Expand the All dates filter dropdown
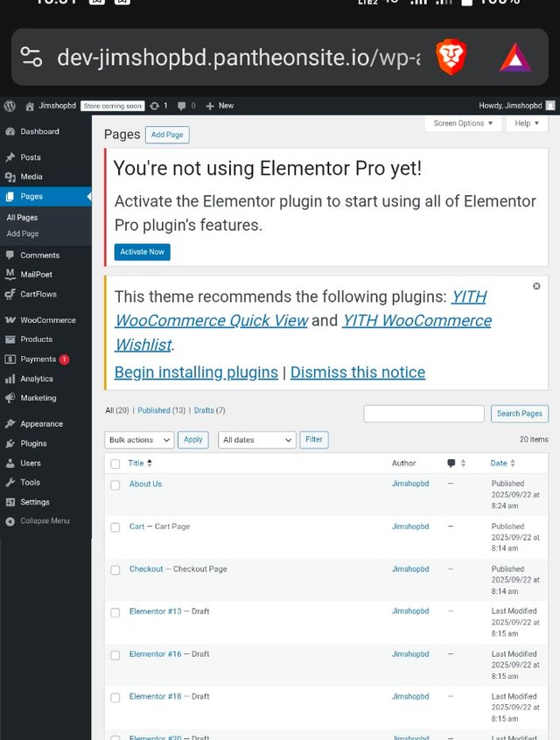This screenshot has height=740, width=560. coord(257,440)
